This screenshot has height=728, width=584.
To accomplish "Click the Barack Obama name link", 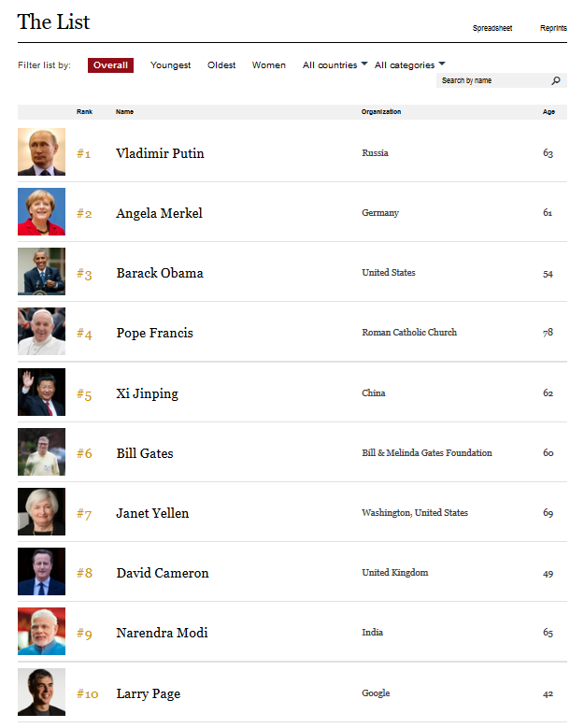I will coord(160,273).
